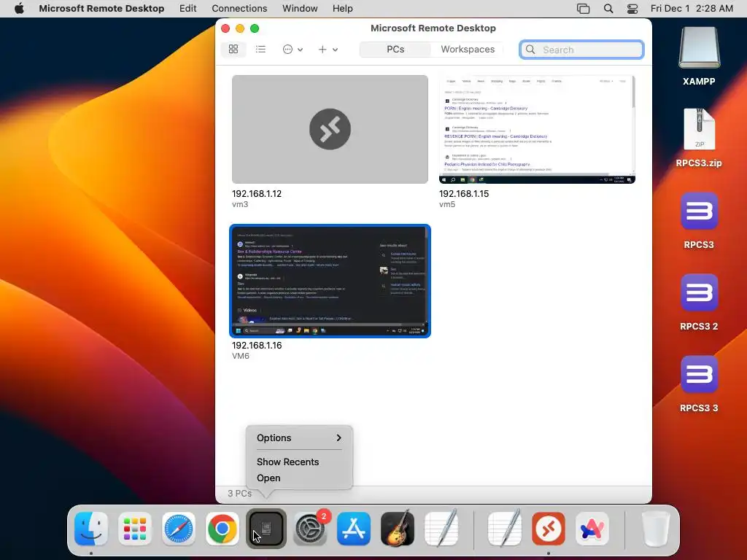Screen dimensions: 747x560
Task: Click the date and time in menu bar
Action: point(692,9)
